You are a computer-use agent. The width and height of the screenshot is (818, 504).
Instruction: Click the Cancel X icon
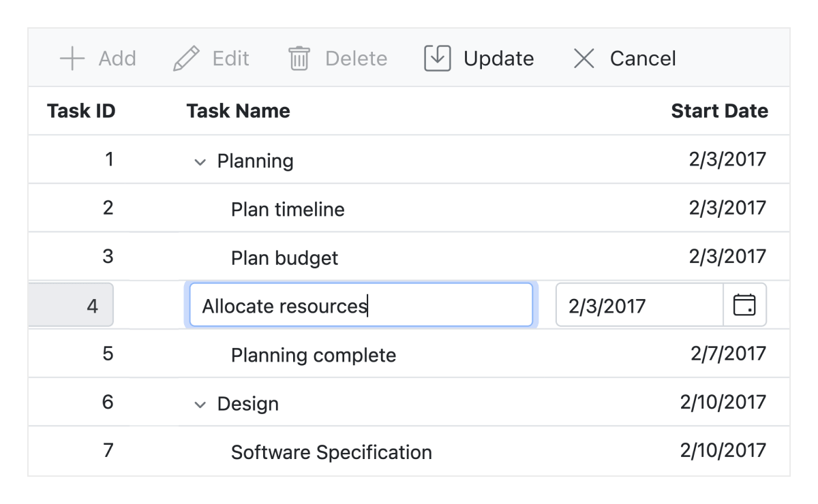click(584, 59)
